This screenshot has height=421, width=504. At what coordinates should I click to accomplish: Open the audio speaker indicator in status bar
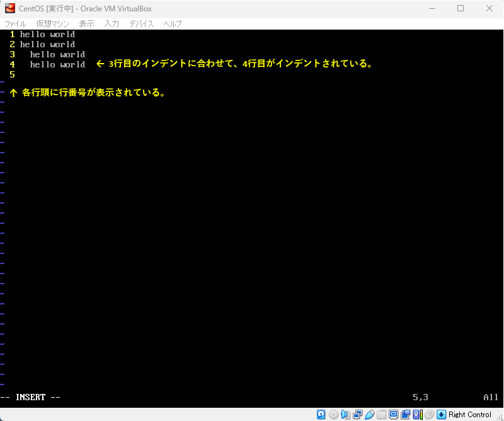345,414
